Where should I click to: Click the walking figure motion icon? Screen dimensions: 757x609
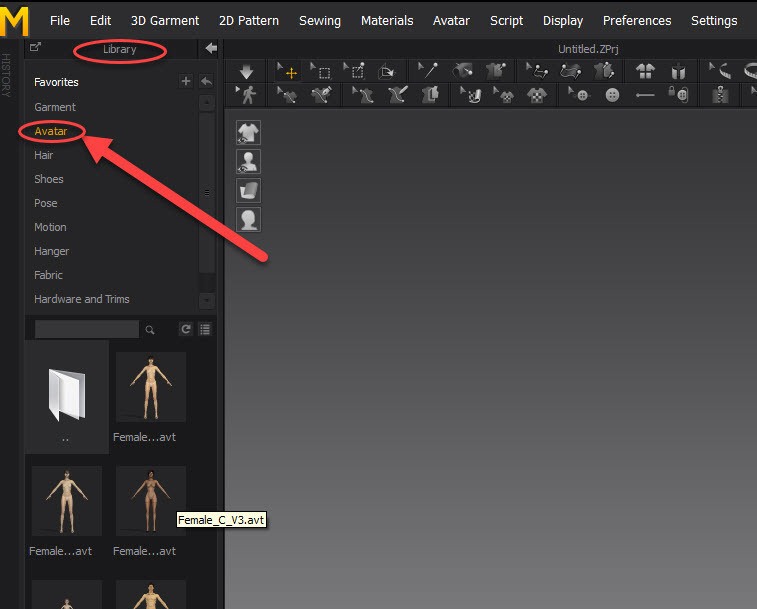coord(246,95)
